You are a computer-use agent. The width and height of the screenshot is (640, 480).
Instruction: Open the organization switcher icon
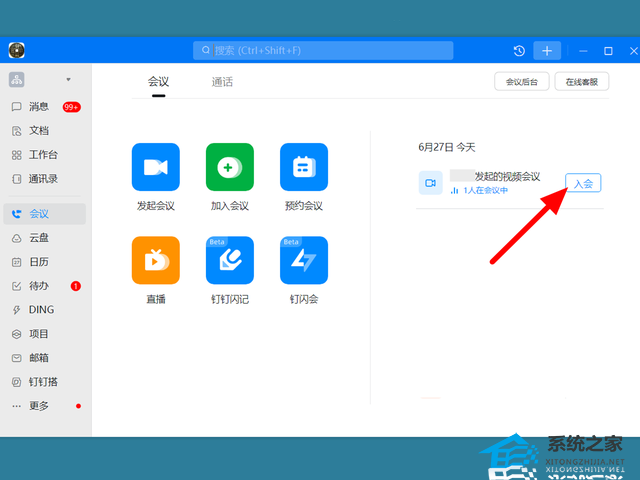pyautogui.click(x=17, y=80)
